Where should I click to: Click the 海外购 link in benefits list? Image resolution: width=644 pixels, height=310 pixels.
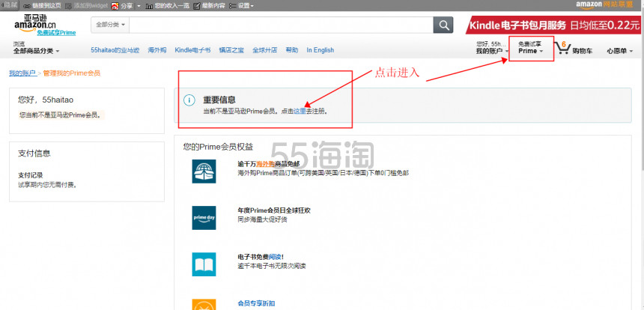click(265, 164)
